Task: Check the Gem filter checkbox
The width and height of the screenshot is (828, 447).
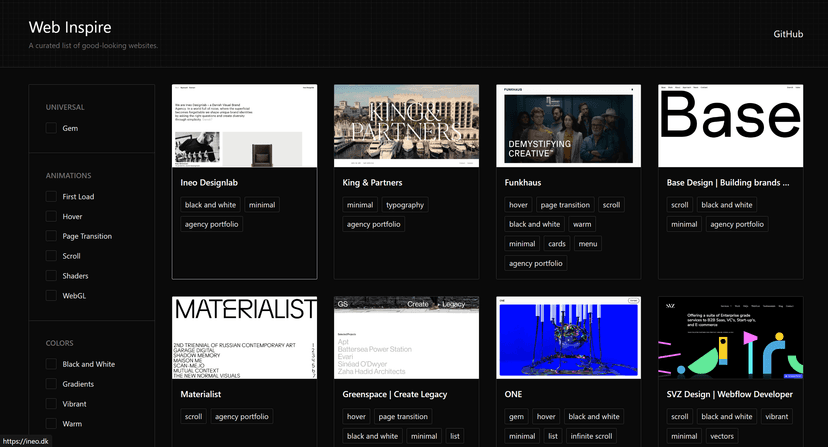Action: (x=51, y=128)
